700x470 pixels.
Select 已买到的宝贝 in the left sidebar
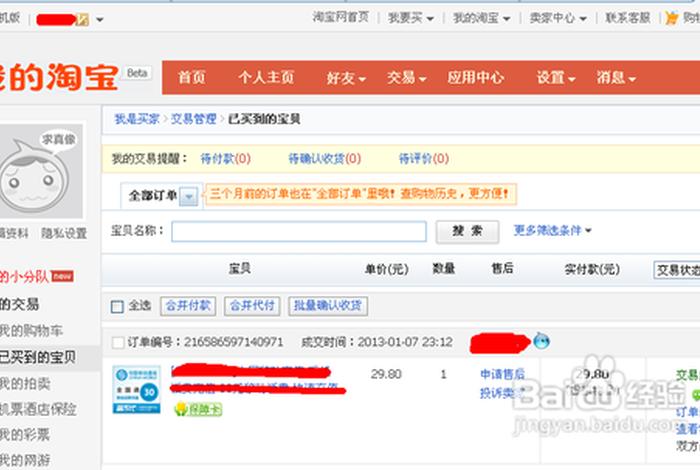coord(38,357)
